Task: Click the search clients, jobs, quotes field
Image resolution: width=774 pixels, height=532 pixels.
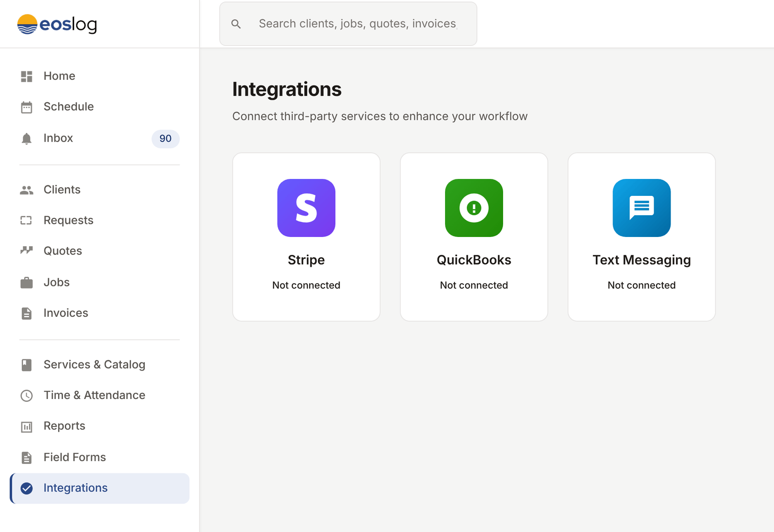Action: tap(348, 24)
